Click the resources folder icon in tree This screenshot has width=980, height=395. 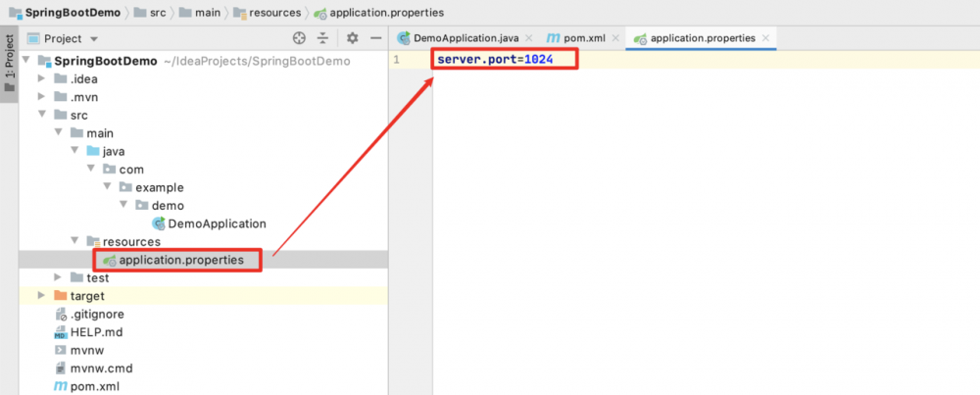[93, 242]
